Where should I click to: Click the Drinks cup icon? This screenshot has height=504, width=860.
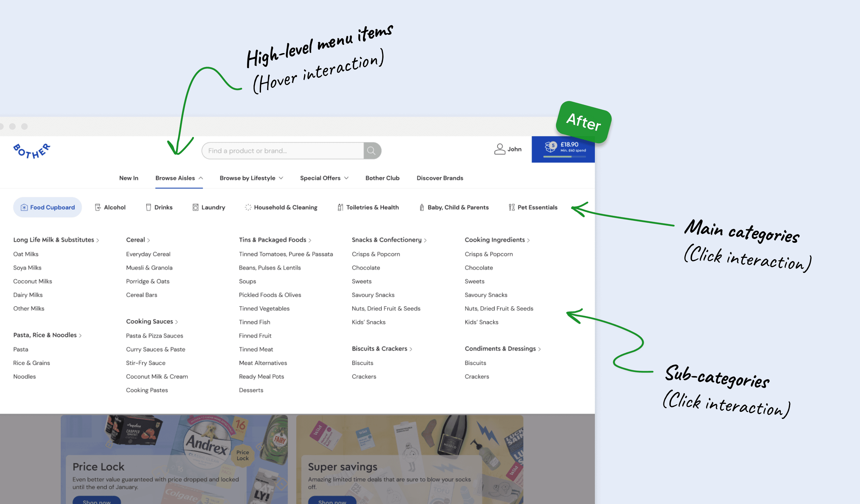[149, 208]
